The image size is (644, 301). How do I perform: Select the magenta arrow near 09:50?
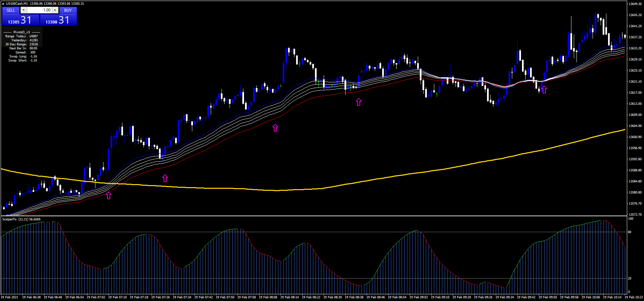[544, 90]
